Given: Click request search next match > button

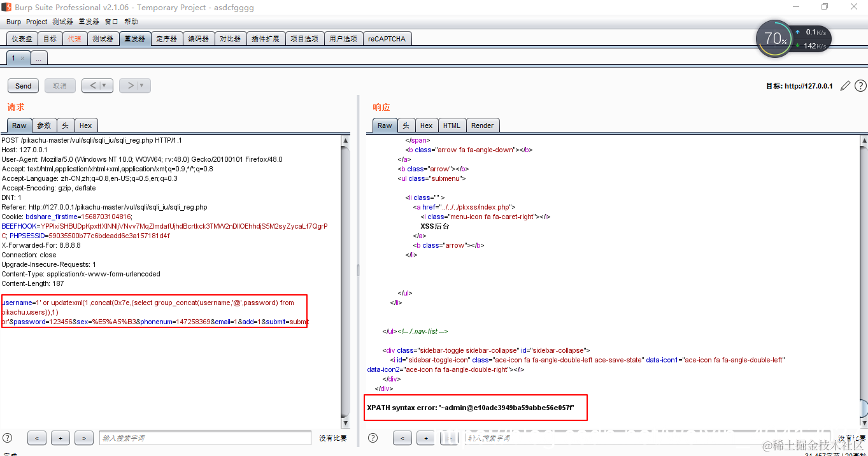Looking at the screenshot, I should pyautogui.click(x=84, y=438).
